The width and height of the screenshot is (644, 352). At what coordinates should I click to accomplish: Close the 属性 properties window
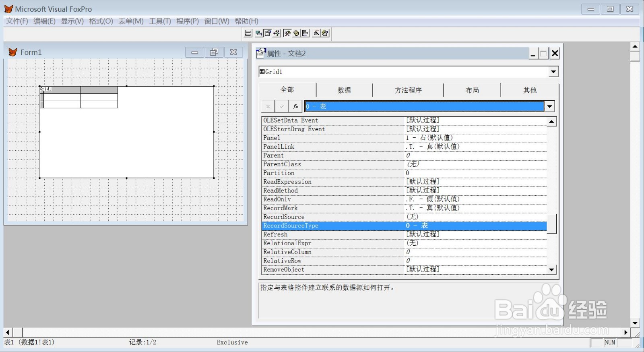pyautogui.click(x=555, y=53)
